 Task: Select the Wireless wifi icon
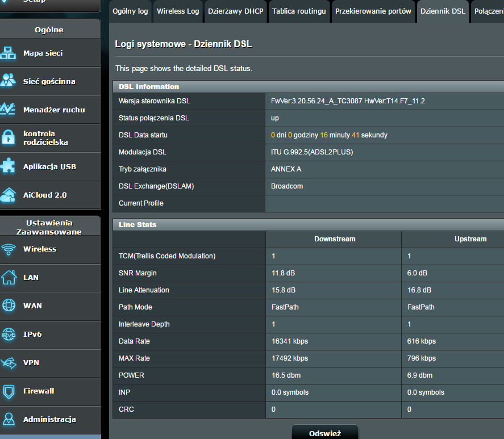pos(9,249)
